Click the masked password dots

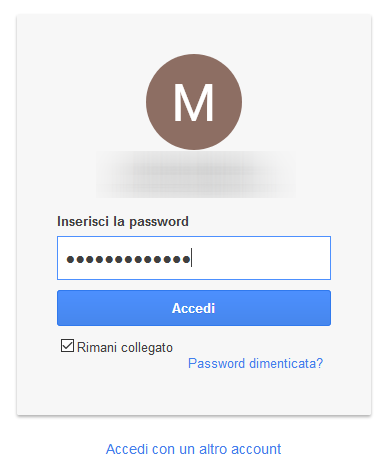pyautogui.click(x=128, y=259)
